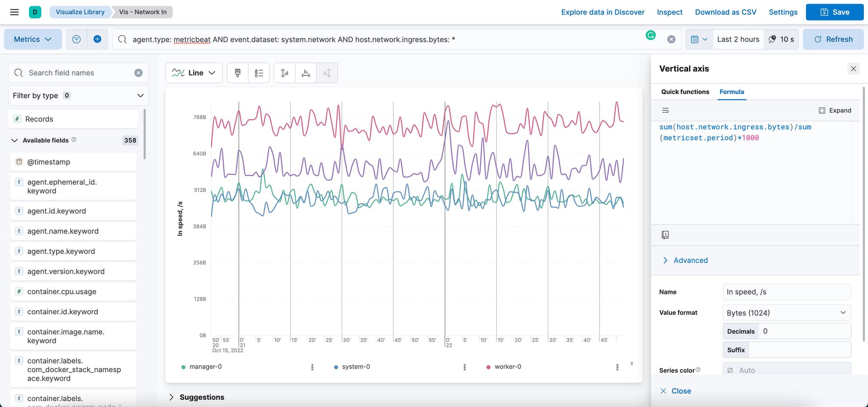The height and width of the screenshot is (407, 868).
Task: Click the Series color Auto field
Action: (787, 370)
